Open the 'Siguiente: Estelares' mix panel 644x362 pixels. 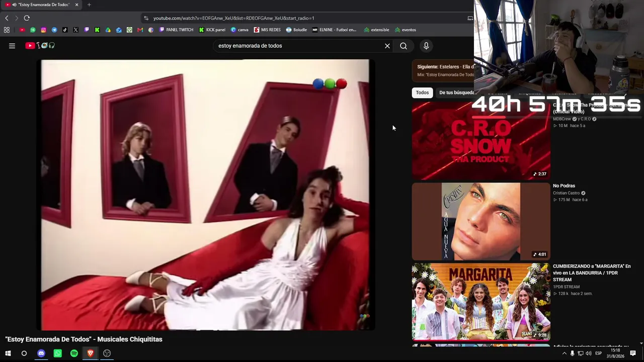coord(443,70)
